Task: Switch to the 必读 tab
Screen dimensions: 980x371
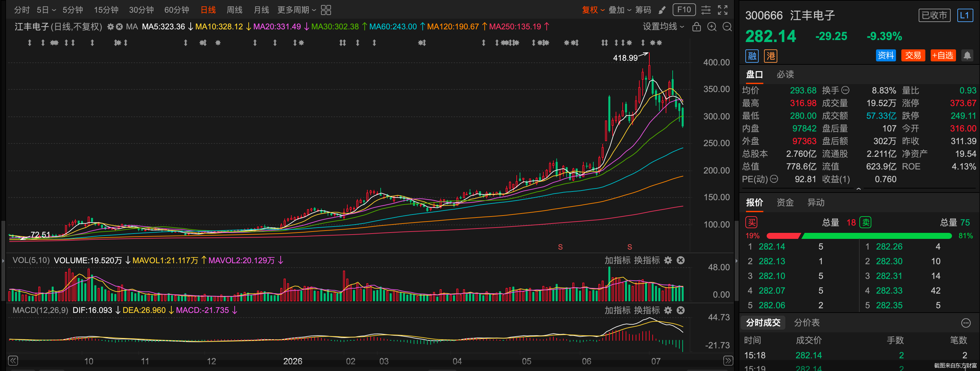Action: click(x=785, y=74)
